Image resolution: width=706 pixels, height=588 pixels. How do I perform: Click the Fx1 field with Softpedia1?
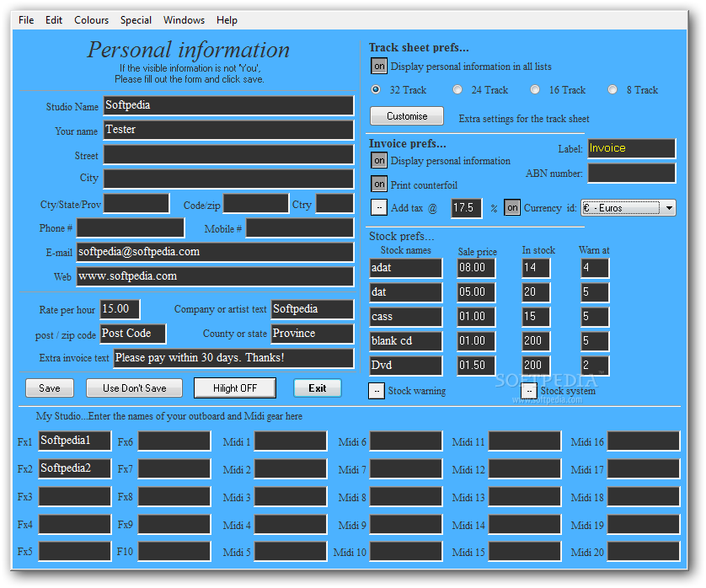pos(75,441)
